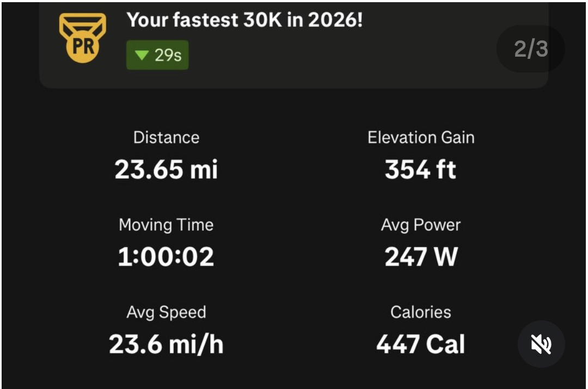Select the 354 ft elevation value
Image resolution: width=588 pixels, height=389 pixels.
(420, 169)
